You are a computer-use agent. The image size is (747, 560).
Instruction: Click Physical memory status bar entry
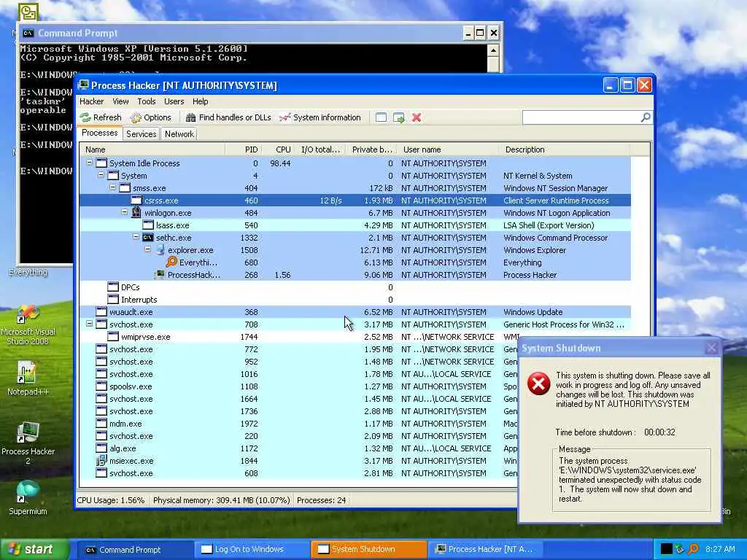(222, 500)
